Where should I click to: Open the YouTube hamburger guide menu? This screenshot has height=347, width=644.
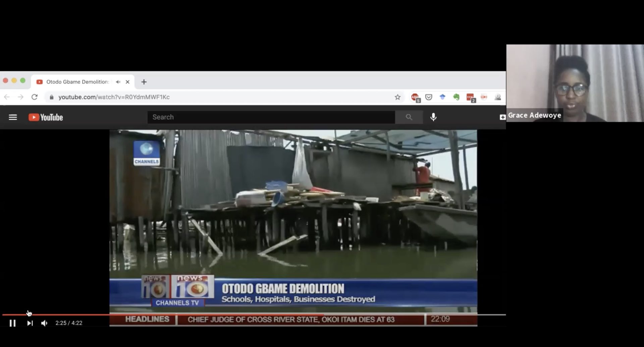tap(13, 117)
